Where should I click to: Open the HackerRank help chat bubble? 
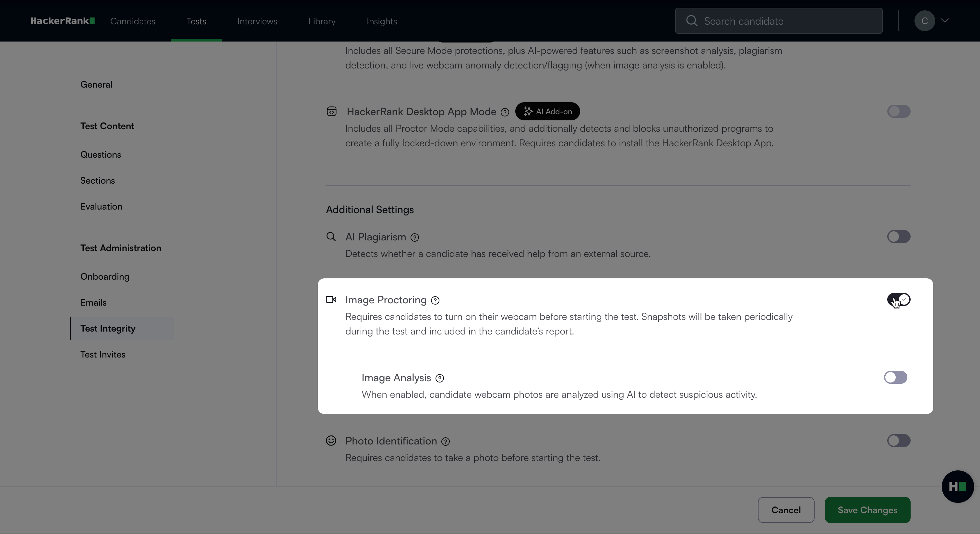click(x=958, y=487)
